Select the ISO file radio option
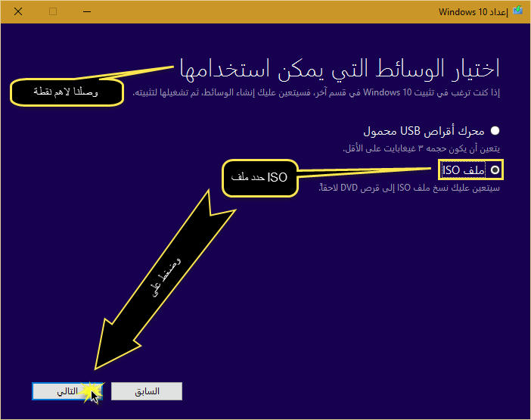Image resolution: width=531 pixels, height=420 pixels. coord(495,170)
